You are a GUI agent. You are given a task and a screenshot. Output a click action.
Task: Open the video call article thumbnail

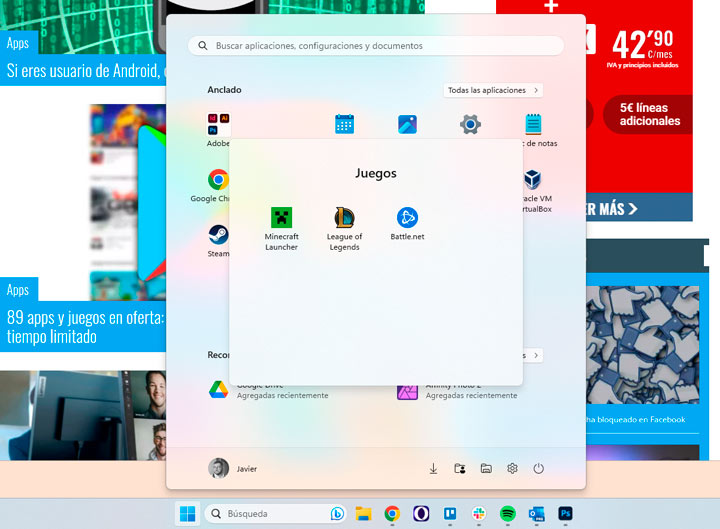click(x=83, y=416)
